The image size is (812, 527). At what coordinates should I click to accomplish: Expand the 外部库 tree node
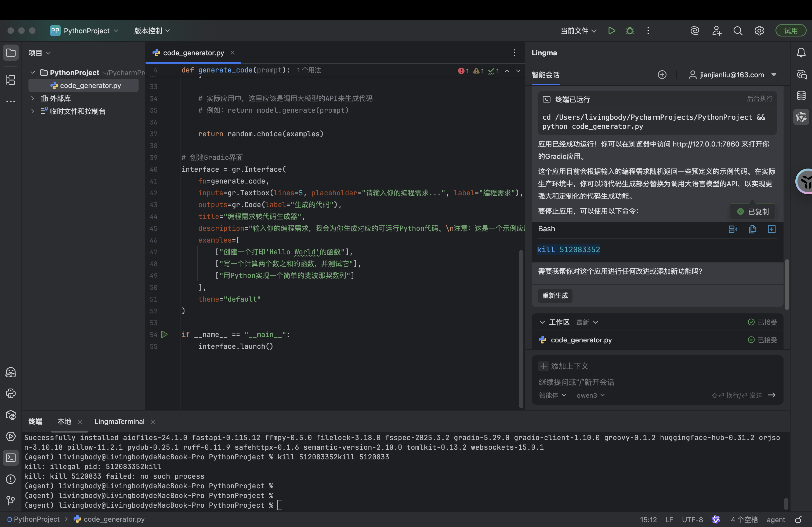(32, 98)
